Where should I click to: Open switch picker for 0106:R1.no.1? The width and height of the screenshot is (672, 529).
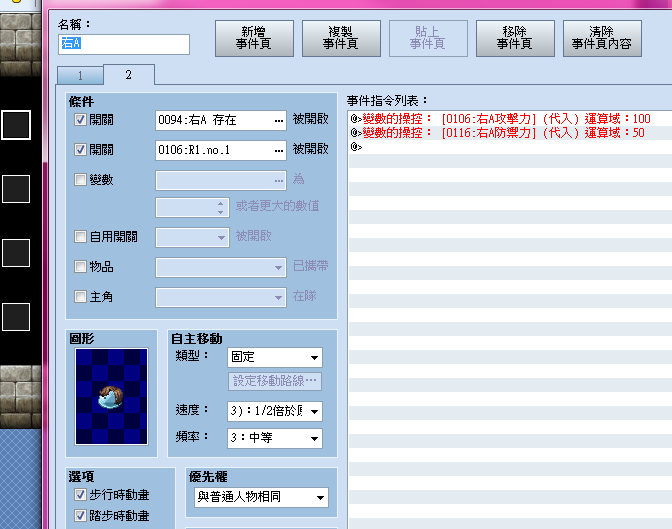(x=279, y=150)
